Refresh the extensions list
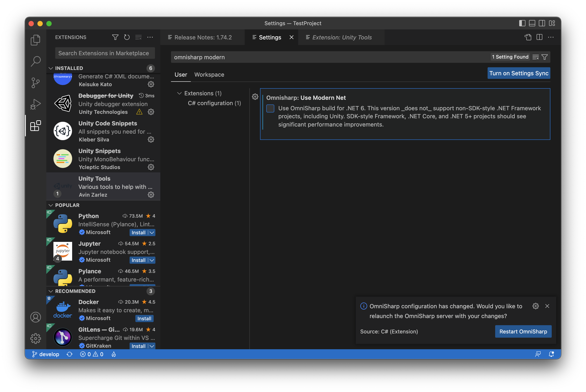The width and height of the screenshot is (586, 392). 127,37
